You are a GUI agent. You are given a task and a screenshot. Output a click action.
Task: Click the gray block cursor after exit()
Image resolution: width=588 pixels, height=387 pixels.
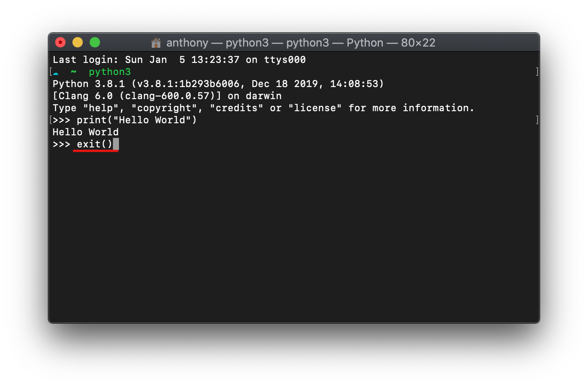coord(116,144)
